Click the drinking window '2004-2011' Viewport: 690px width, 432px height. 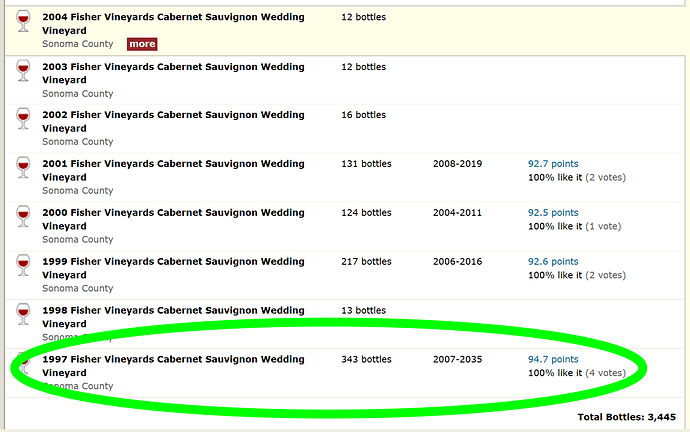tap(457, 212)
